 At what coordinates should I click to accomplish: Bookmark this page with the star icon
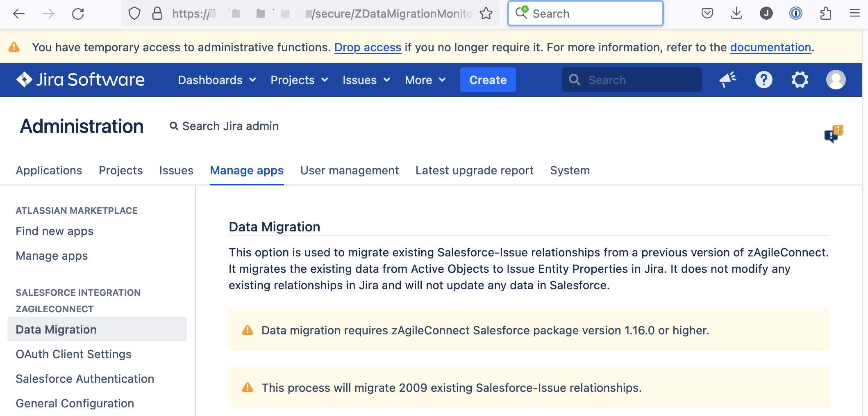coord(486,14)
